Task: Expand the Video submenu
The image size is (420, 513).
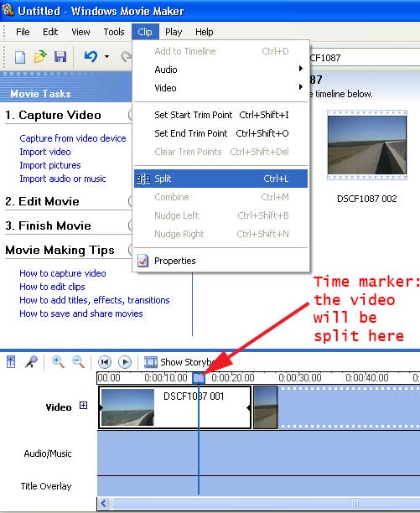Action: click(x=220, y=88)
